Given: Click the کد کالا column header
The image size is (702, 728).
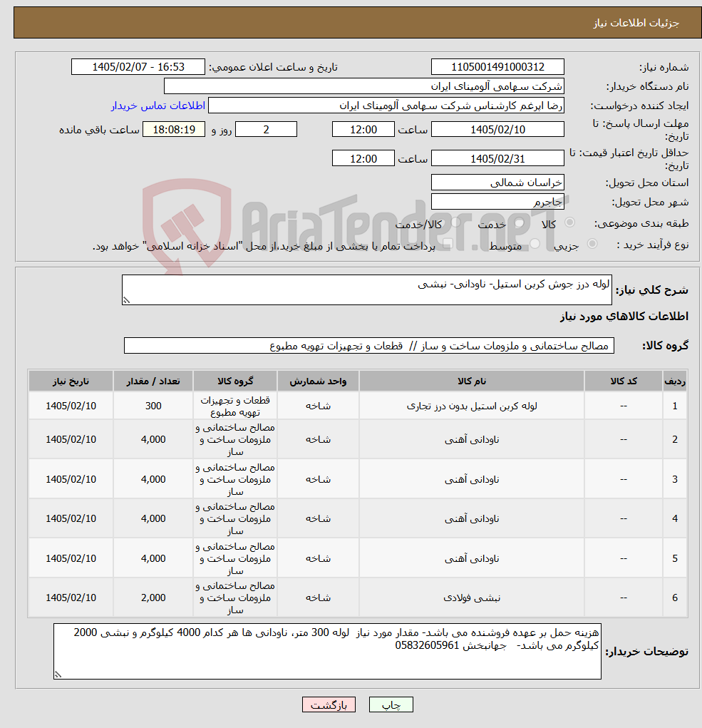Looking at the screenshot, I should 624,381.
